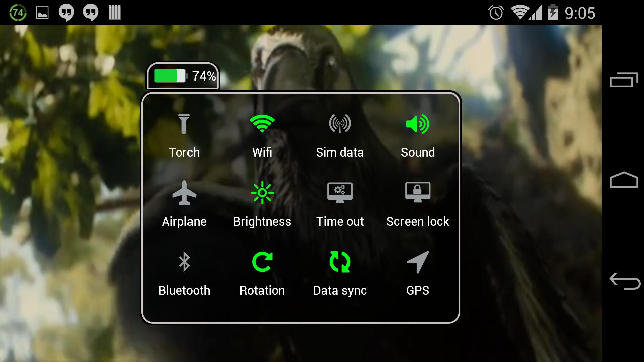Enable Screen lock setting

tap(418, 203)
